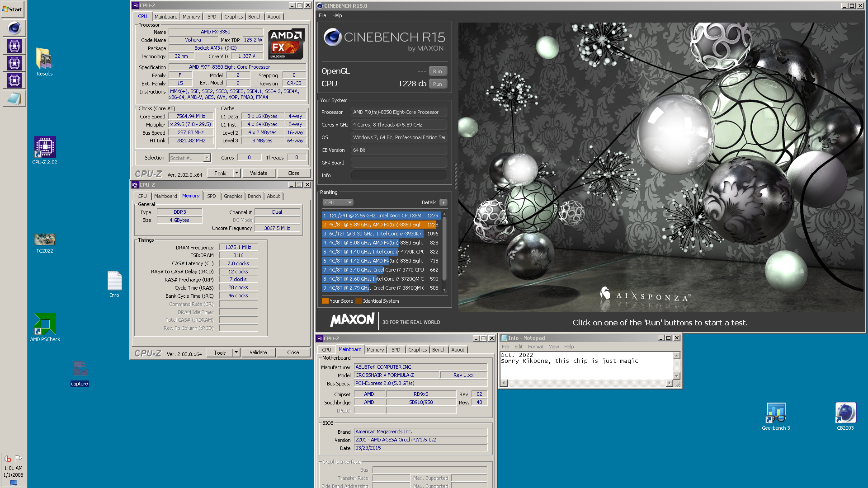This screenshot has width=868, height=488.
Task: Launch the AMD PSCheck desktop shortcut
Action: coord(45,328)
